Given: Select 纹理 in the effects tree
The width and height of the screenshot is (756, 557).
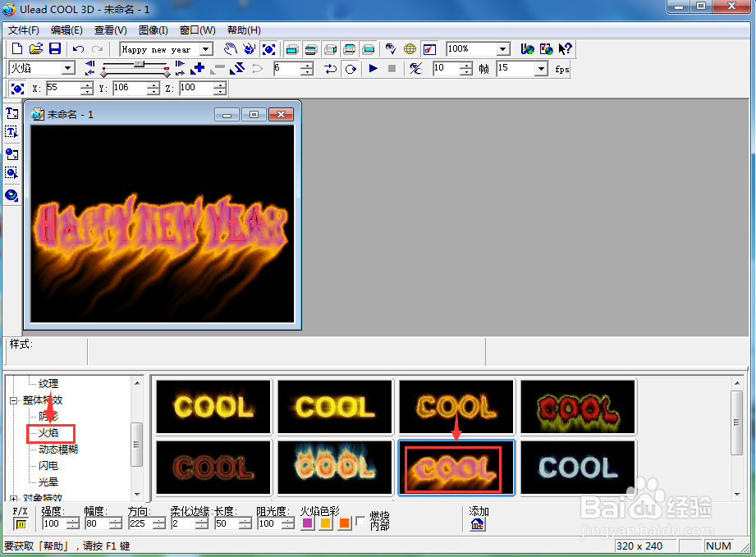Looking at the screenshot, I should click(48, 384).
